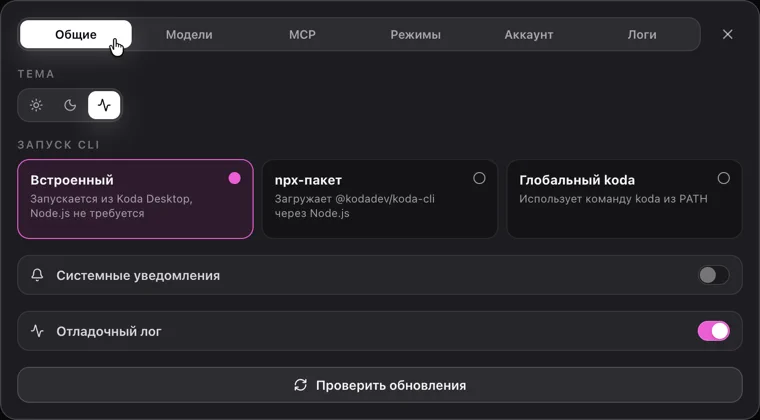Enable the Системные уведомления switch
The image size is (760, 420).
[713, 275]
